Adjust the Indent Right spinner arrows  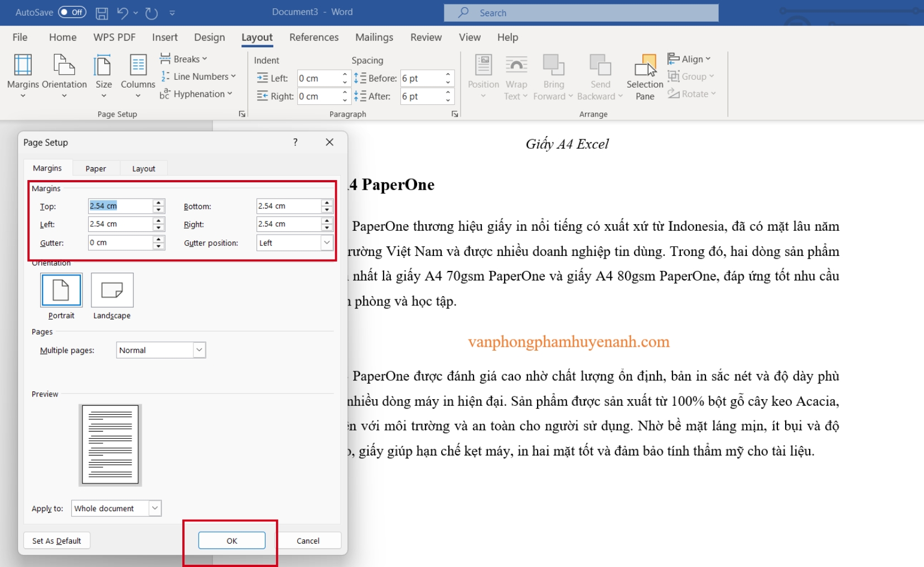345,96
